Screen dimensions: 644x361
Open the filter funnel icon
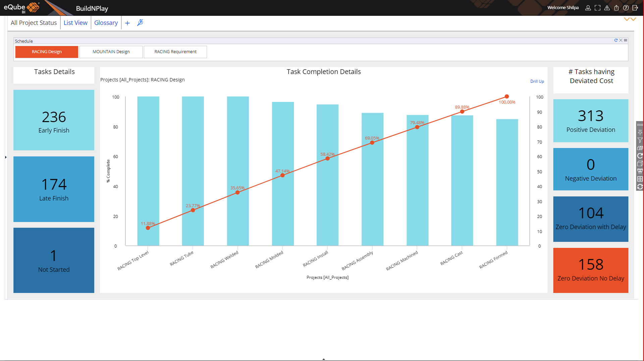(640, 140)
